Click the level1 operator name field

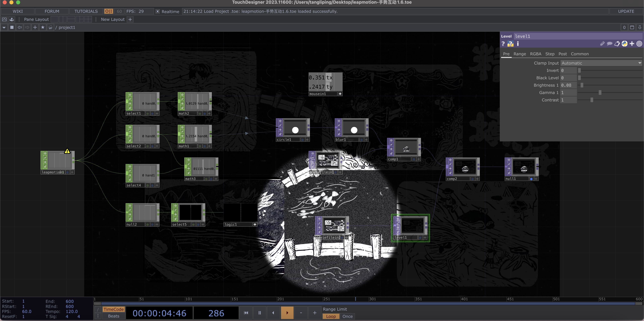pos(578,36)
